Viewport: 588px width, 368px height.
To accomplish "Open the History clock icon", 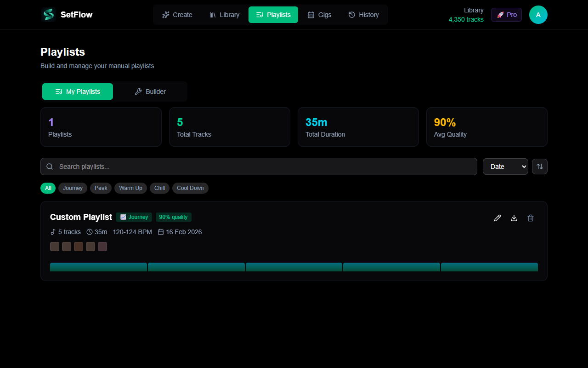I will point(351,15).
